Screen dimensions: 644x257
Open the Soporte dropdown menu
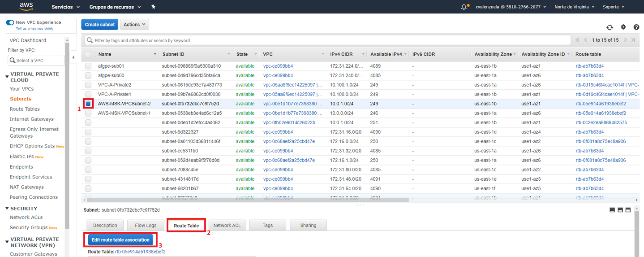coord(614,7)
